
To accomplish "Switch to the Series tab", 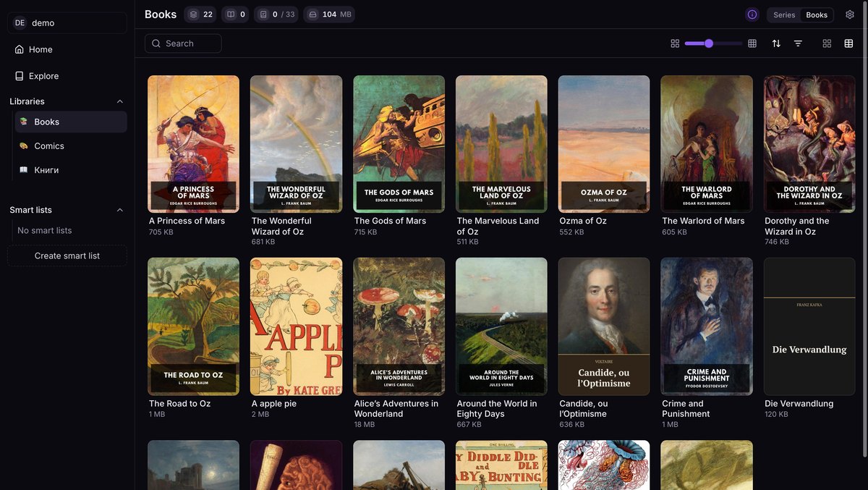I will tap(784, 14).
